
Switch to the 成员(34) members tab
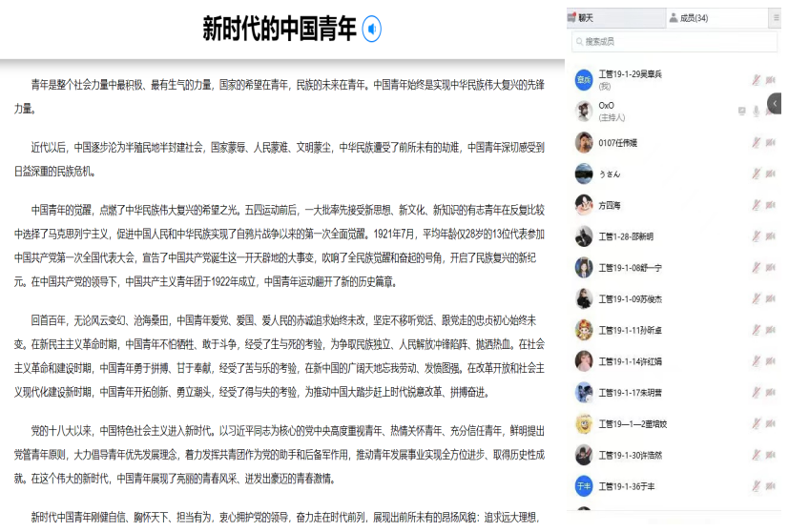click(x=716, y=18)
